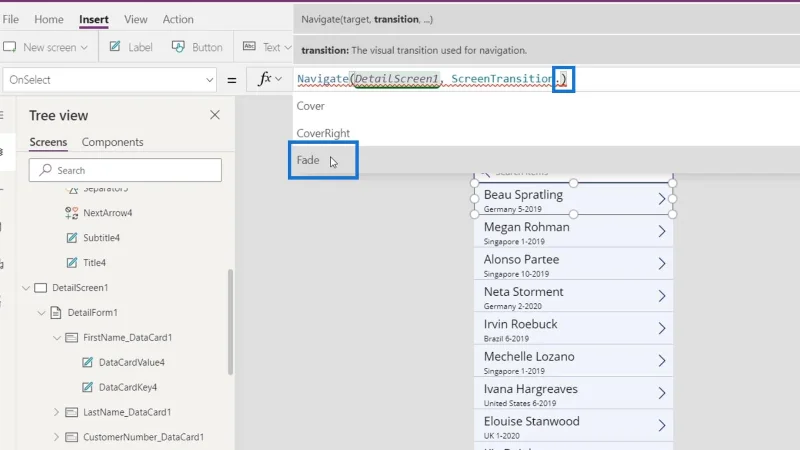Click next arrow for Megan Rohman
This screenshot has width=800, height=450.
click(x=662, y=231)
